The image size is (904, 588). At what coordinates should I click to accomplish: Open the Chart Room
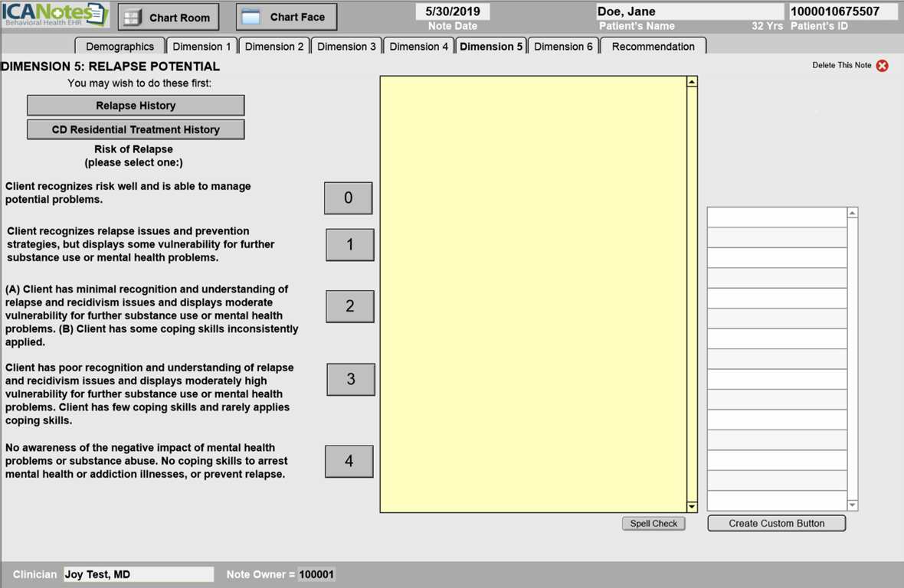[x=169, y=17]
